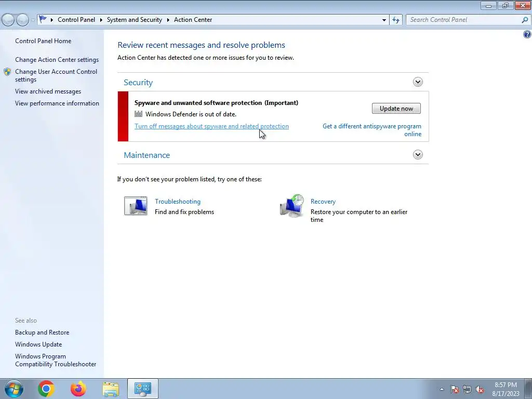The image size is (532, 399).
Task: Open dropdown arrow before Control Panel breadcrumb
Action: click(x=52, y=20)
